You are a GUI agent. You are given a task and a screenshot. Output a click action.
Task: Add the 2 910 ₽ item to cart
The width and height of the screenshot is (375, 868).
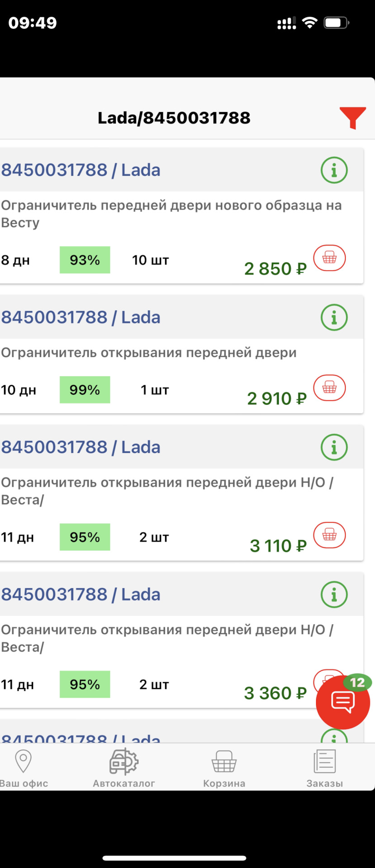329,388
